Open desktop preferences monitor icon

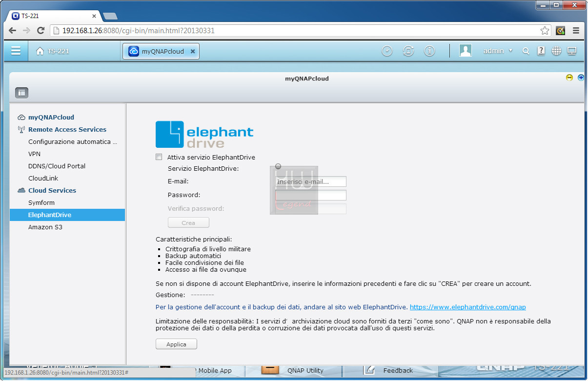pyautogui.click(x=572, y=51)
